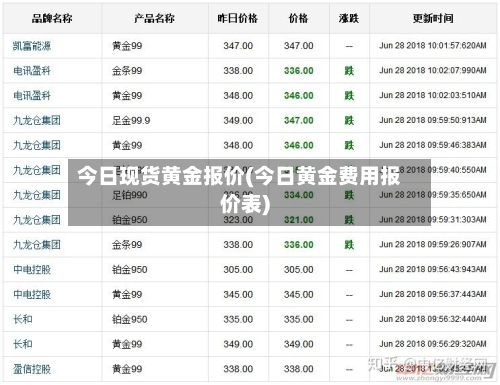Click 跌 indicator in 九龙仓集团 金条99 row
500x385 pixels.
pos(349,245)
